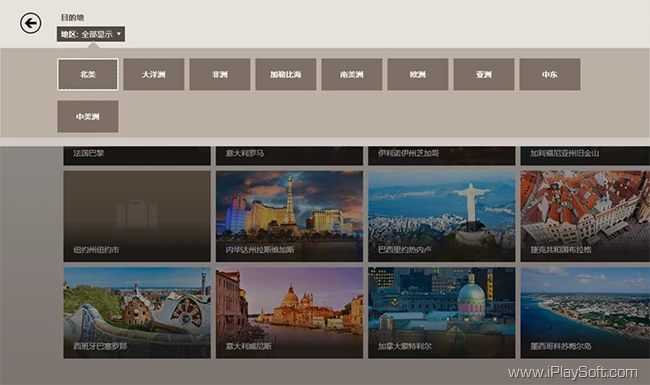Open the 捷克共和国布拉格 photo tile
This screenshot has height=385, width=650.
(x=585, y=216)
